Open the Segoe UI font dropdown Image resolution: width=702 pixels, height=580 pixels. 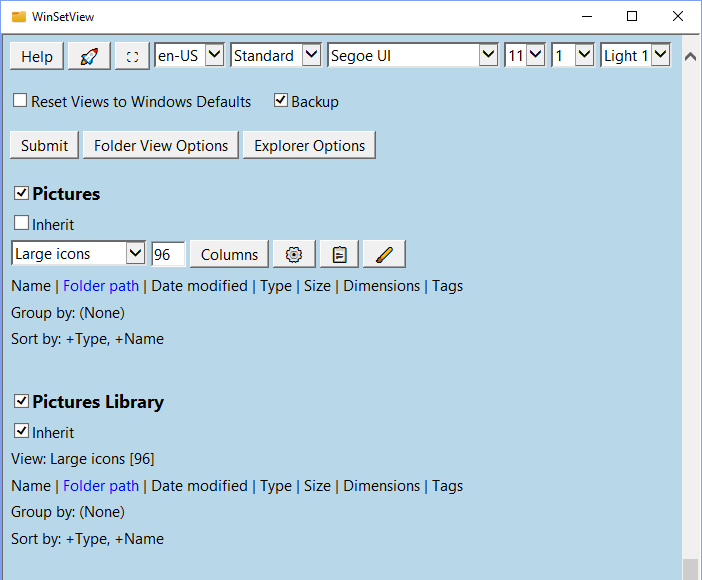pyautogui.click(x=413, y=56)
